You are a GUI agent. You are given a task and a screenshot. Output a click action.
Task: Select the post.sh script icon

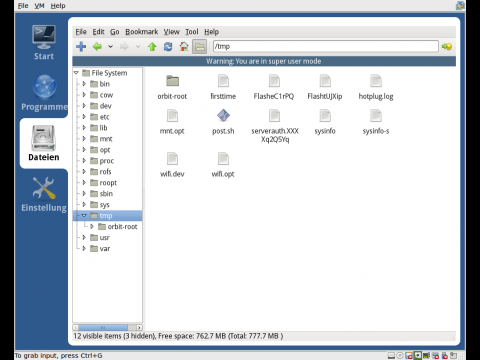(223, 115)
